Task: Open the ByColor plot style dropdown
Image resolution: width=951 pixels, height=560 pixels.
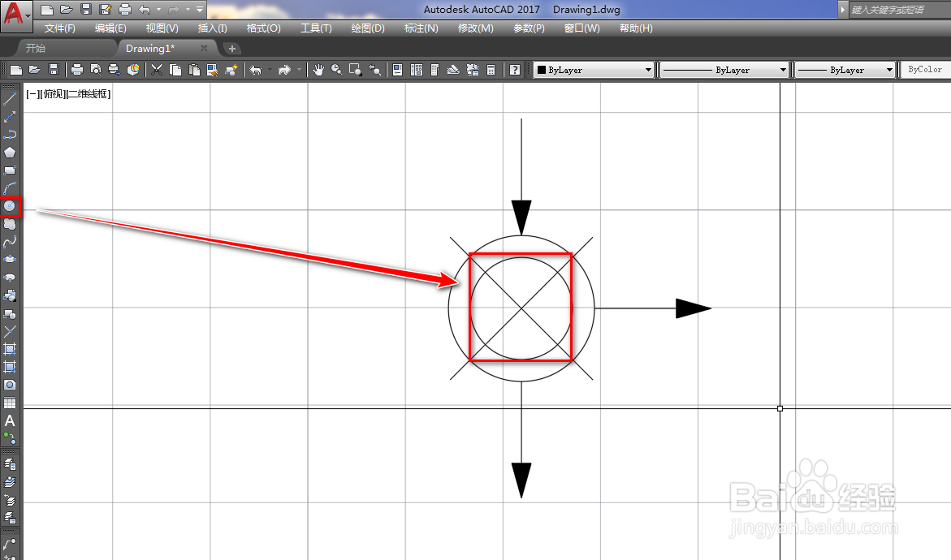Action: point(926,70)
